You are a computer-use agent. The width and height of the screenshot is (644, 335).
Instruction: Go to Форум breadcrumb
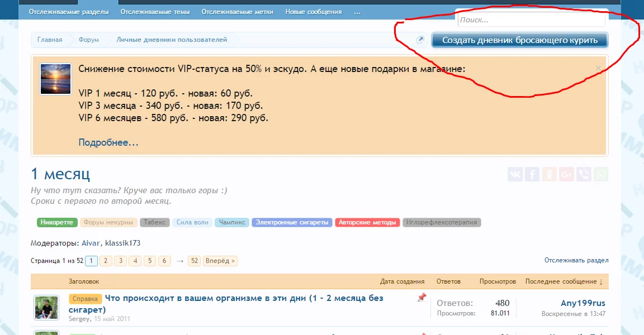click(x=89, y=40)
